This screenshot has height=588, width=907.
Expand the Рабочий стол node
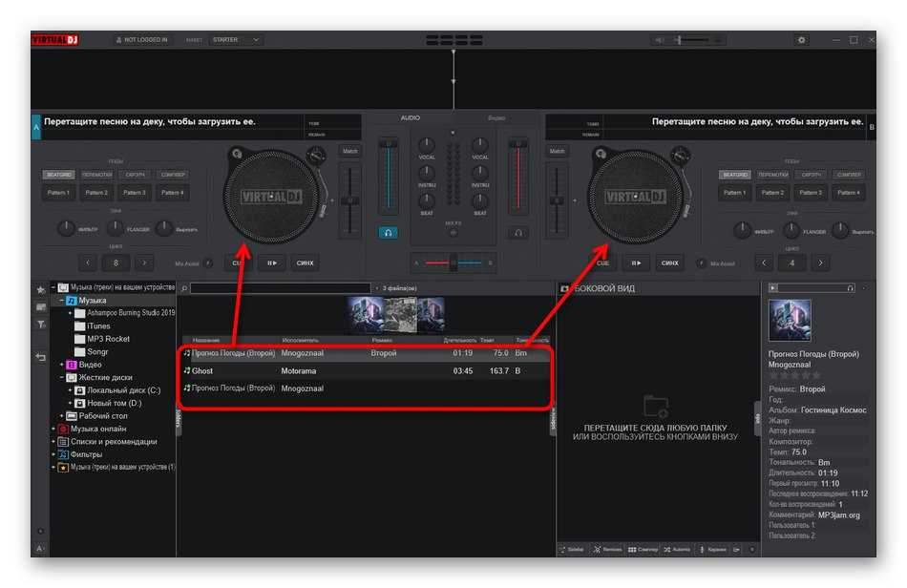(x=62, y=416)
